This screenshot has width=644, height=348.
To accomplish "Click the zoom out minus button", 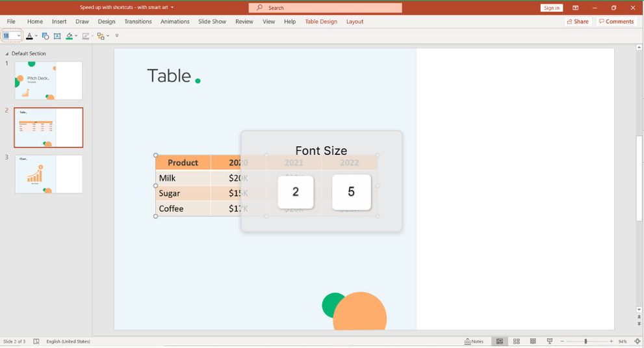I will coord(562,341).
